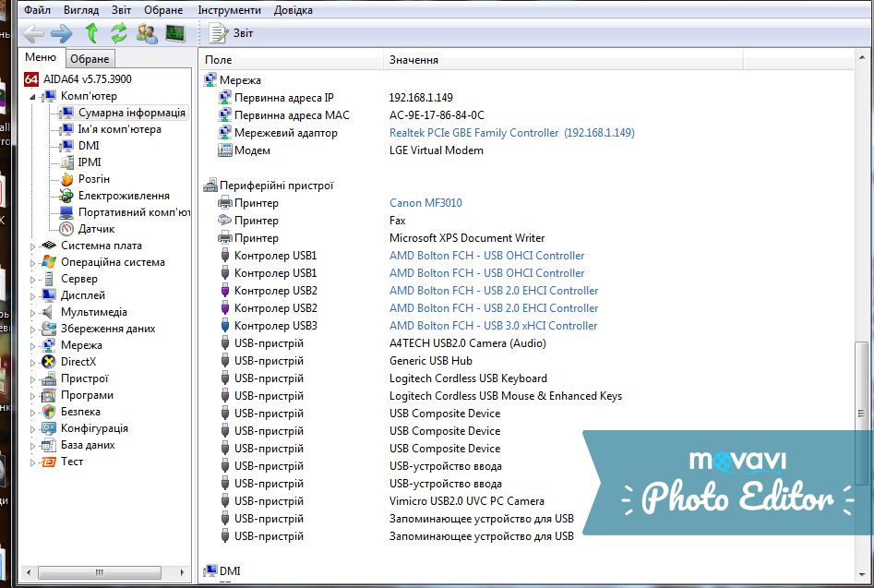Click the Значення column header
874x588 pixels.
click(x=563, y=60)
